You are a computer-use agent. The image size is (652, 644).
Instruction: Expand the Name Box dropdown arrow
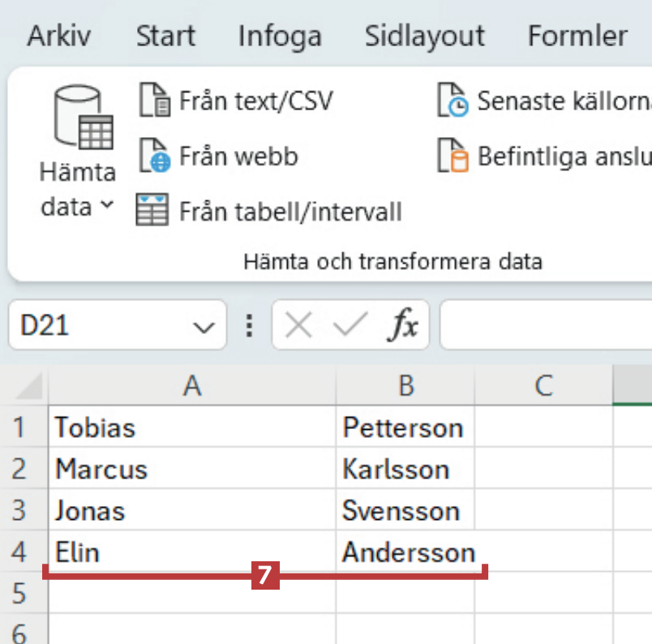click(x=201, y=327)
